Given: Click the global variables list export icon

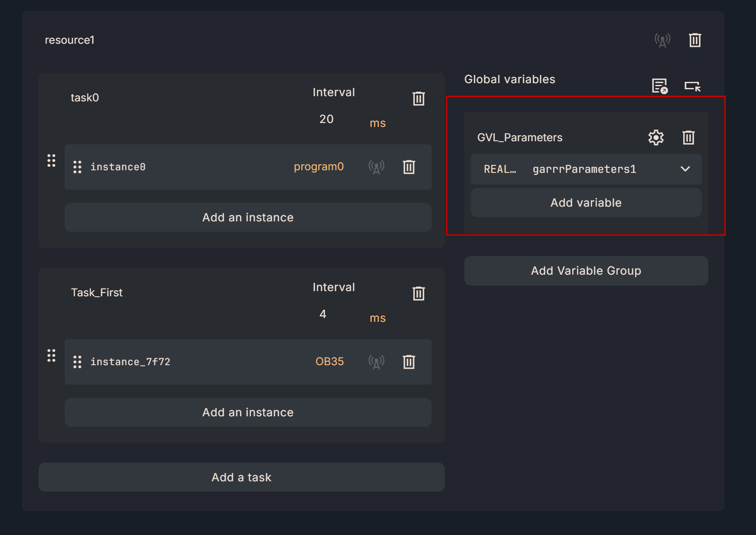Looking at the screenshot, I should click(659, 86).
